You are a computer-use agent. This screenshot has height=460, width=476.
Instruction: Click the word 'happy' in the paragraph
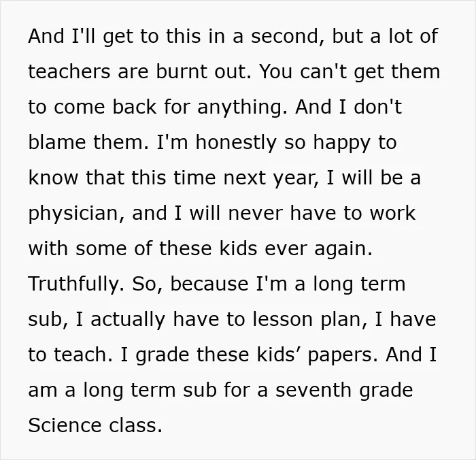pos(342,142)
